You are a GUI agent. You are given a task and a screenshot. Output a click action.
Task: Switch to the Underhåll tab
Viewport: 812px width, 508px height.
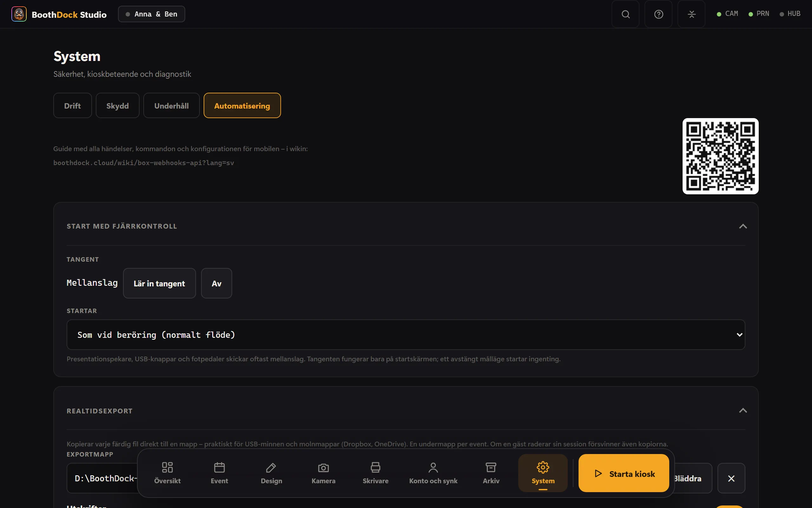pyautogui.click(x=172, y=105)
